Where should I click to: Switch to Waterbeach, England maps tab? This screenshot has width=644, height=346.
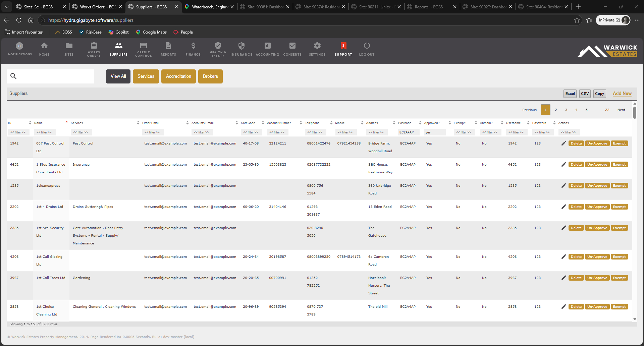click(210, 7)
